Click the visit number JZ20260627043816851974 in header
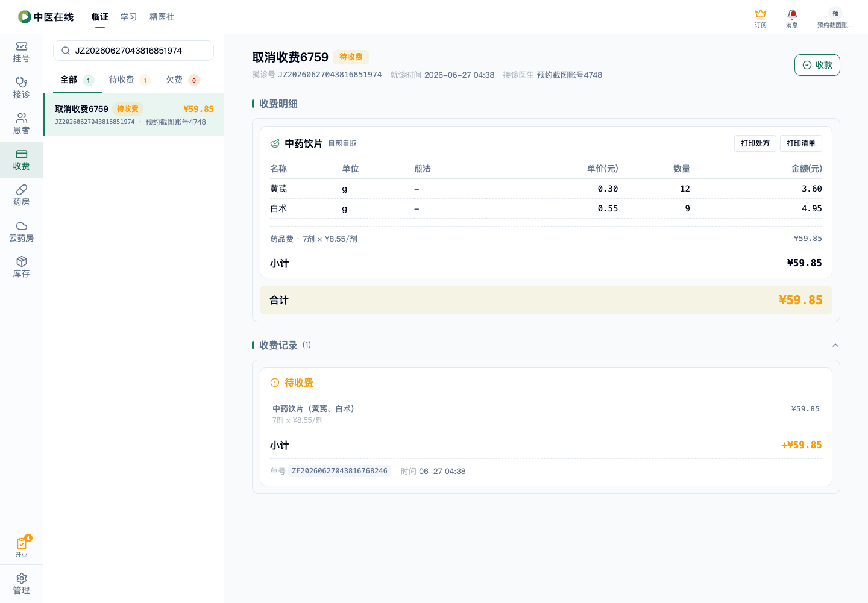 330,75
